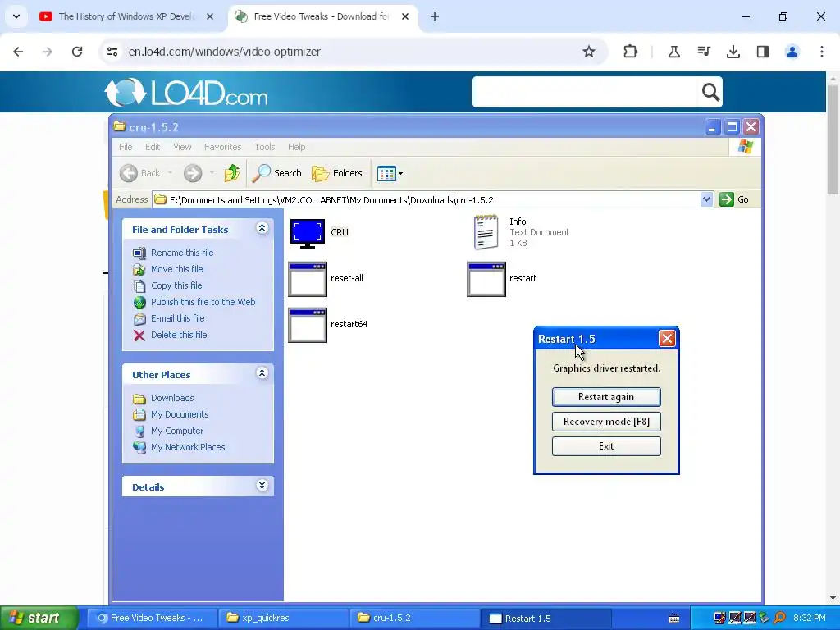Open Back button history dropdown arrow
This screenshot has height=630, width=840.
click(170, 173)
